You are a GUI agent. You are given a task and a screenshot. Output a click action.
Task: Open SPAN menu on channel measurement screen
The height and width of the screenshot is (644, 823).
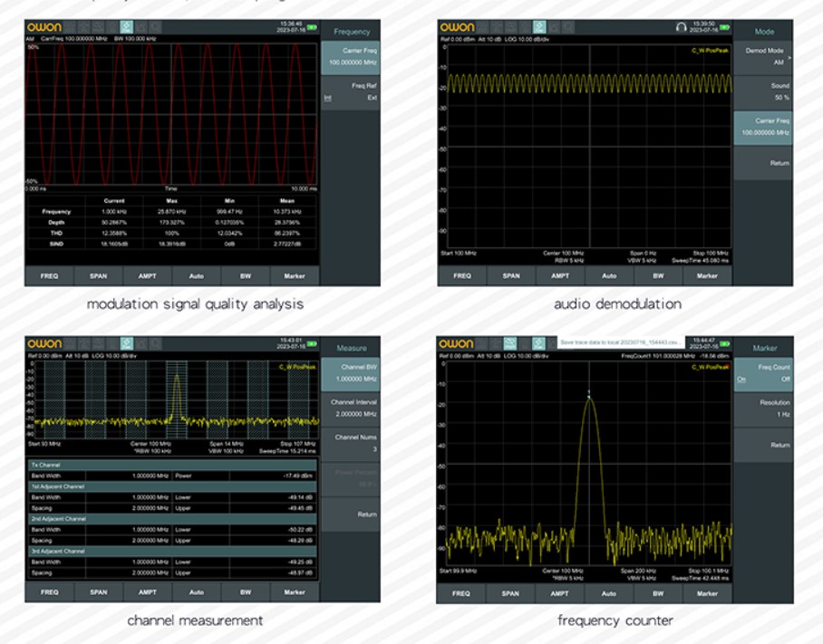[x=98, y=592]
